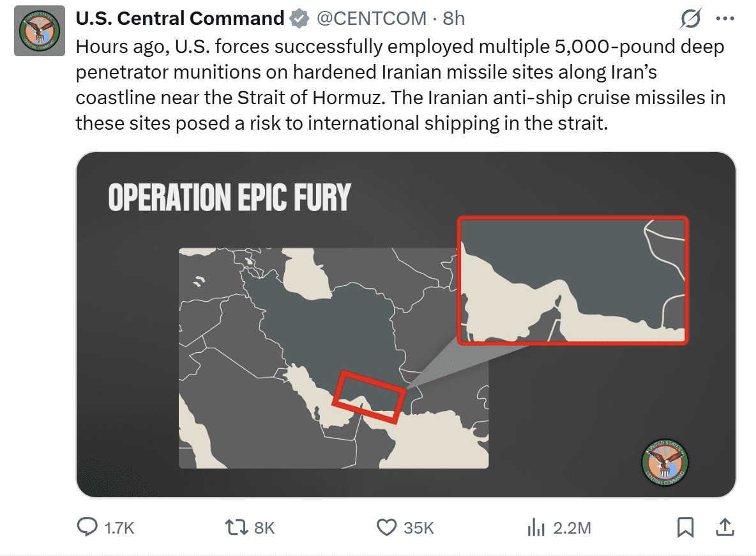Click the verified badge next to U.S. Central Command

click(x=299, y=19)
